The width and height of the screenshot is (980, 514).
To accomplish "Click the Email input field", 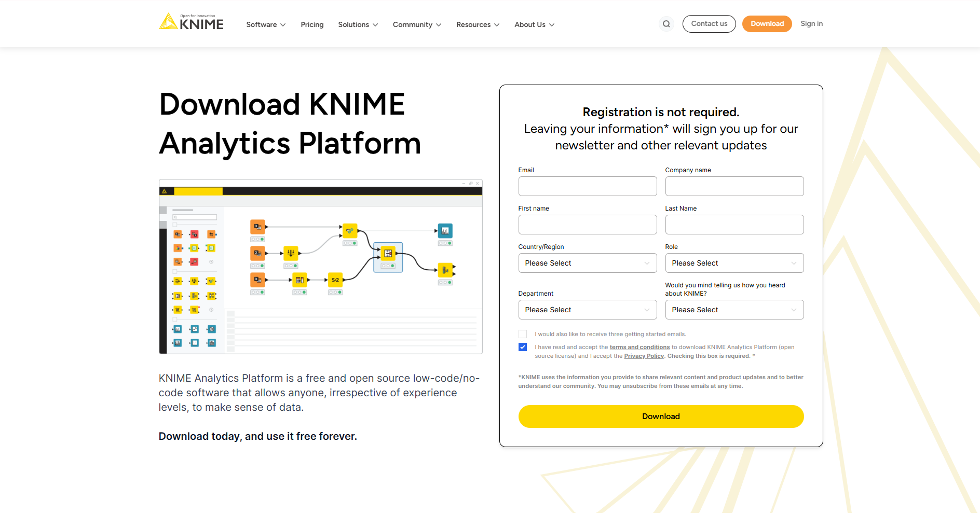I will coord(587,186).
